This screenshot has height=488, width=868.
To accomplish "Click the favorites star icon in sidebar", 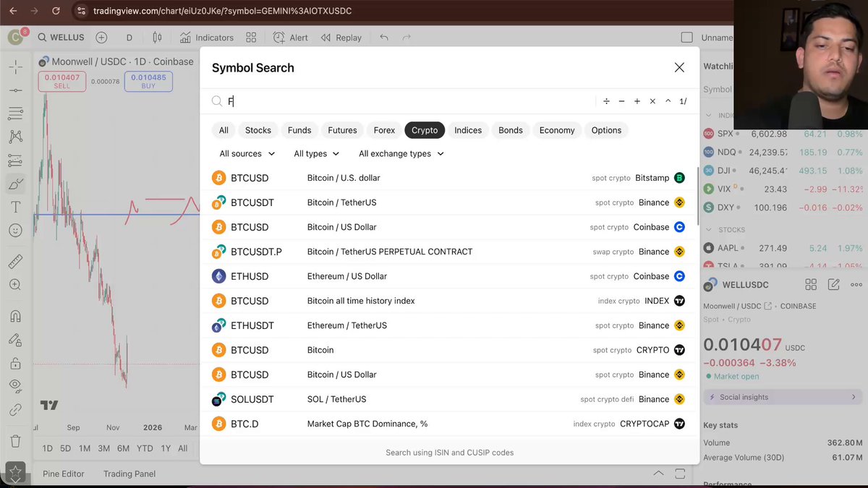I will (15, 473).
